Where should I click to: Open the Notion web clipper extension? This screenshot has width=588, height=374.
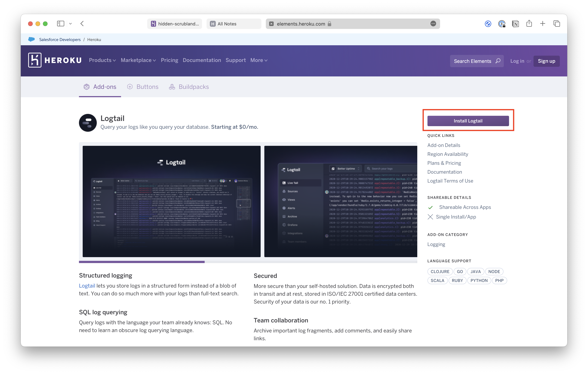click(515, 24)
